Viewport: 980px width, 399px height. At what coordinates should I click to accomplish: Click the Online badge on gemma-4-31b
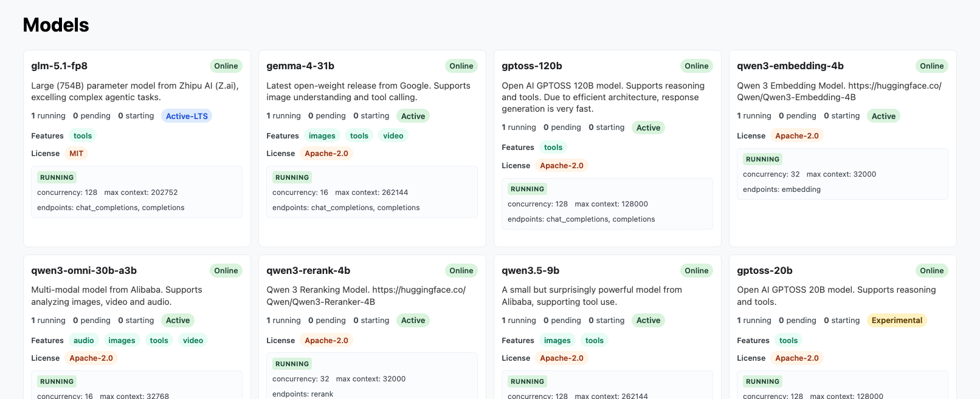(461, 66)
